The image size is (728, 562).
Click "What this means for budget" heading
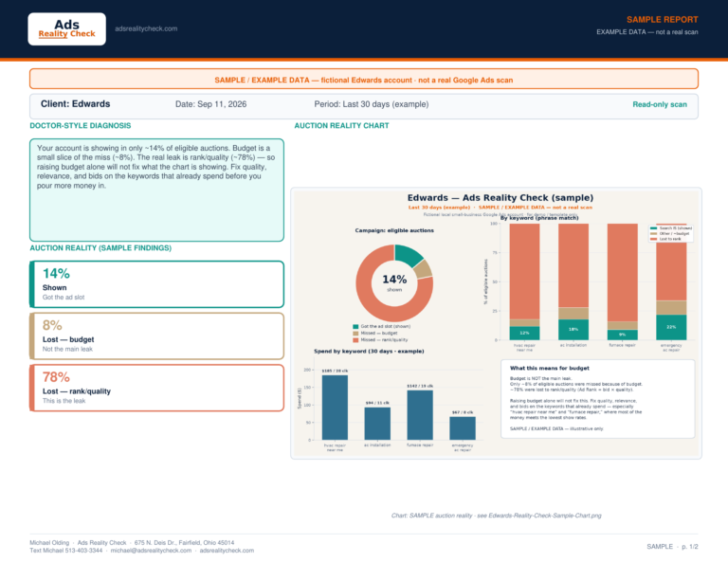tap(549, 368)
